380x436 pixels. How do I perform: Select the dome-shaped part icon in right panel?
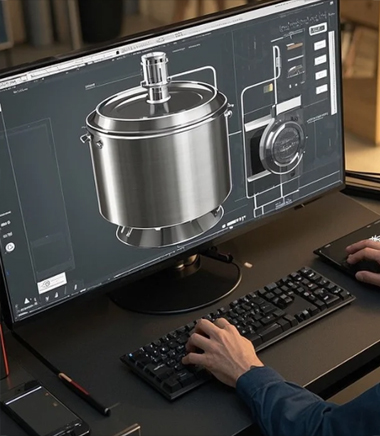point(295,71)
